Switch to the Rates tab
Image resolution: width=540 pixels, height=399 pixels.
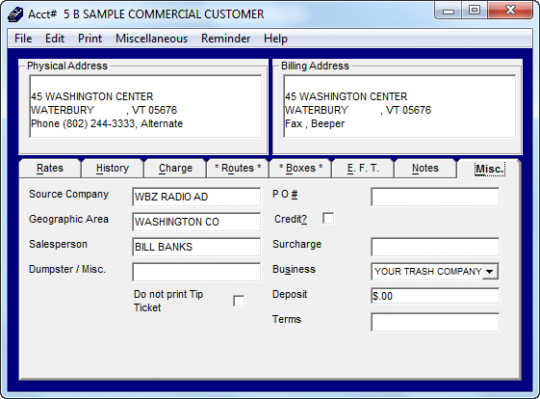coord(50,168)
